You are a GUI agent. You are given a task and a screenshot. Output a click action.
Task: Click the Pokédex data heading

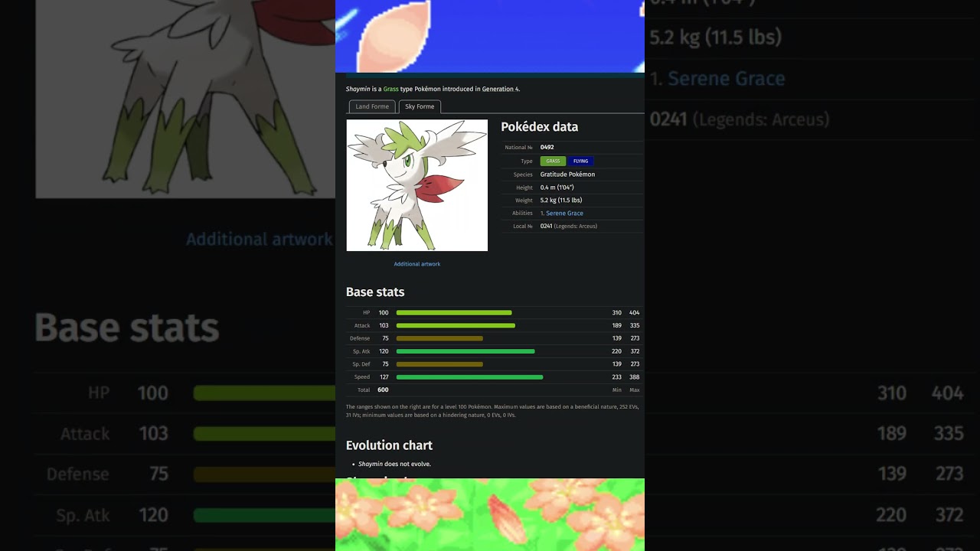click(x=540, y=127)
